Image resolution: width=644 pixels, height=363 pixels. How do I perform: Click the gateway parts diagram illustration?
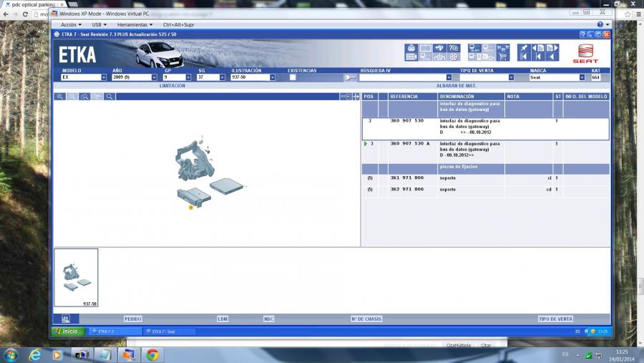tap(210, 171)
